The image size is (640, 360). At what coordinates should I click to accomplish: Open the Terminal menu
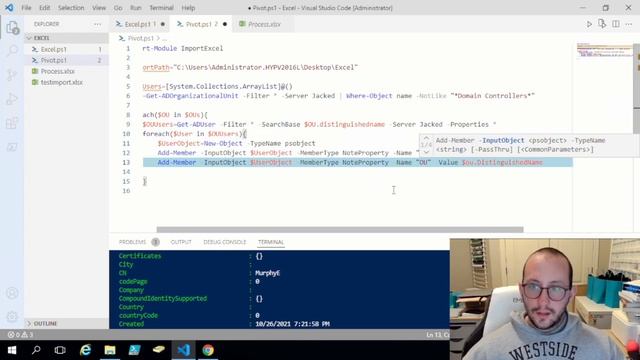[161, 8]
